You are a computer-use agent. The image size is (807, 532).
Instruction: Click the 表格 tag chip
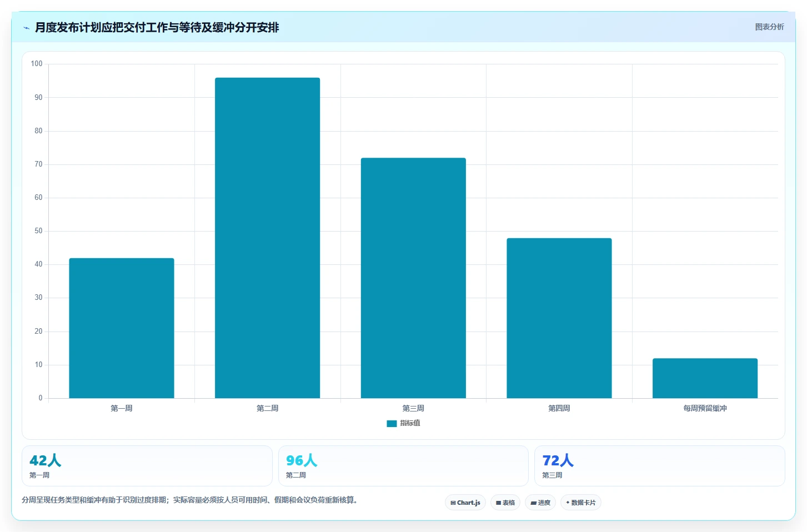tap(505, 503)
